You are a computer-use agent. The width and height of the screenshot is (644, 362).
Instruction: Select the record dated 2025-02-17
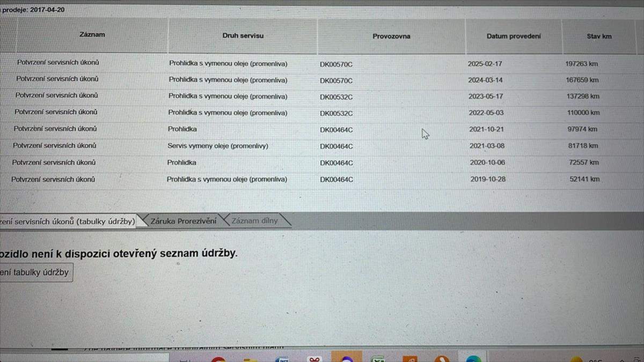click(x=486, y=64)
